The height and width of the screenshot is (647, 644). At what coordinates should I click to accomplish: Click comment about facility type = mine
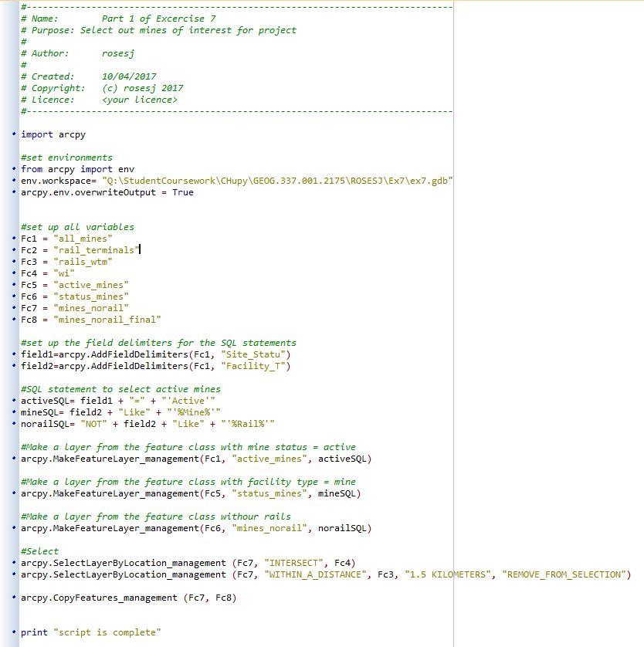tap(188, 482)
